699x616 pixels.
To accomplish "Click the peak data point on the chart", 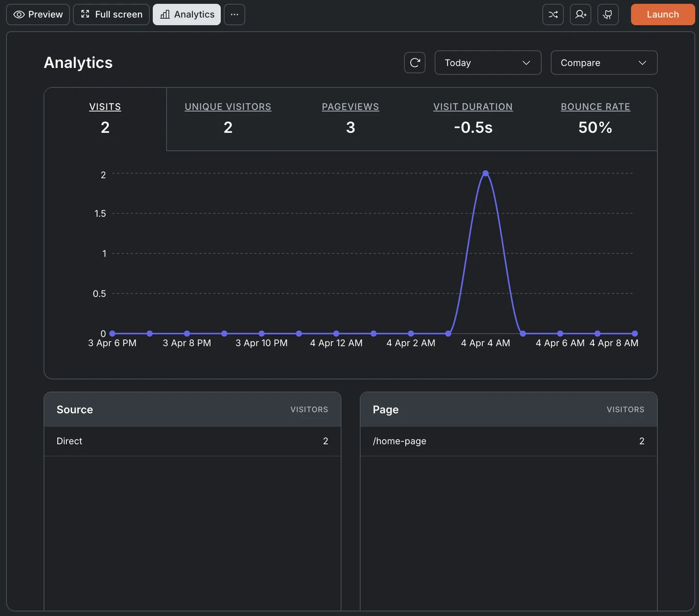I will point(485,173).
